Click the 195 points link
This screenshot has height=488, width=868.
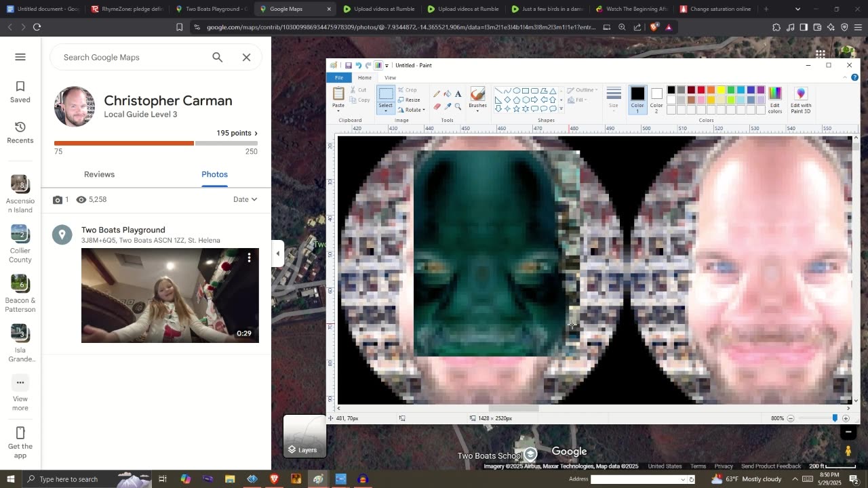[x=237, y=133]
